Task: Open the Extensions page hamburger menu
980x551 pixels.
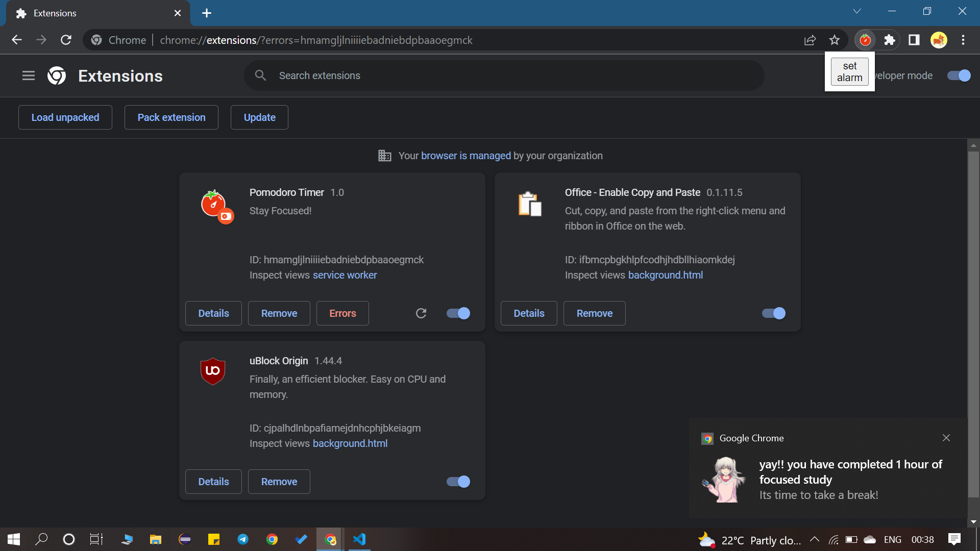Action: pos(28,76)
